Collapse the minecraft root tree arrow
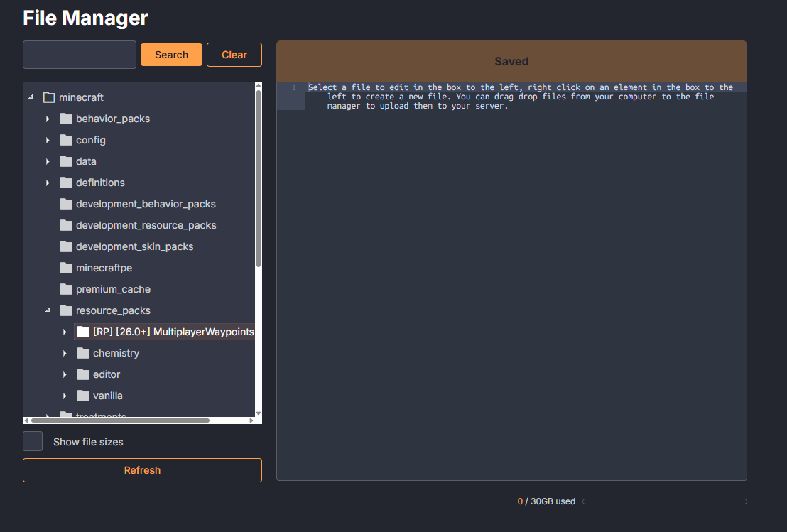 coord(31,97)
